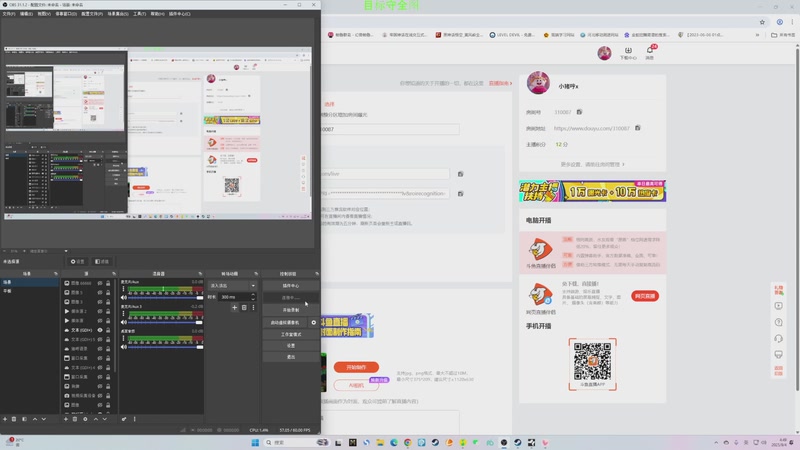Open the transition options three-dot menu
Screen dimensions: 800x450
(x=253, y=308)
